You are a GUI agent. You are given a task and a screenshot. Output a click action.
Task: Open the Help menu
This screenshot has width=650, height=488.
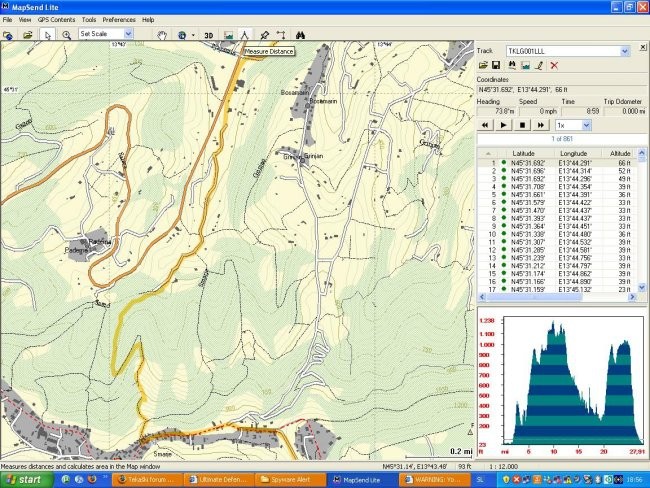point(148,19)
